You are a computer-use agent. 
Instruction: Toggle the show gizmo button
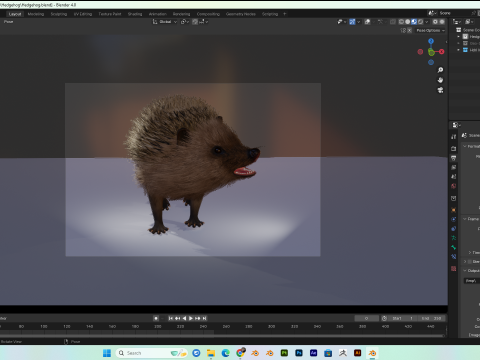tap(352, 22)
